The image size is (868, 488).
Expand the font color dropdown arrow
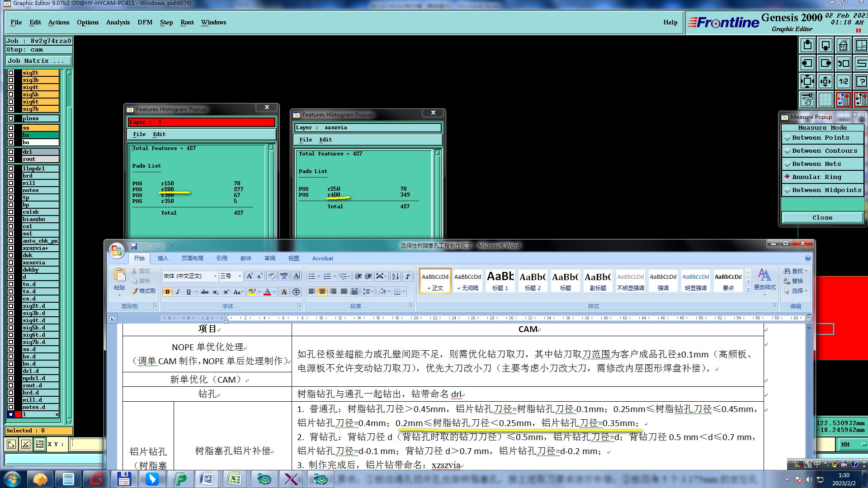[x=274, y=292]
